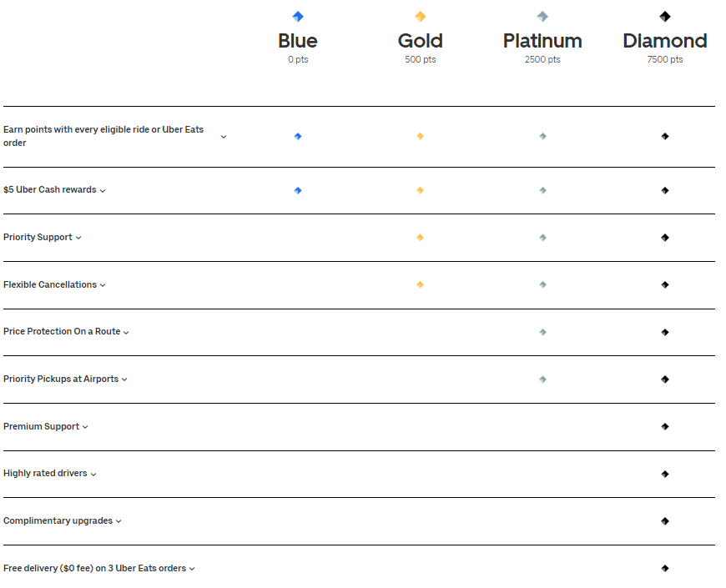Click Platinum diamond in Priority Pickups row

[x=542, y=379]
